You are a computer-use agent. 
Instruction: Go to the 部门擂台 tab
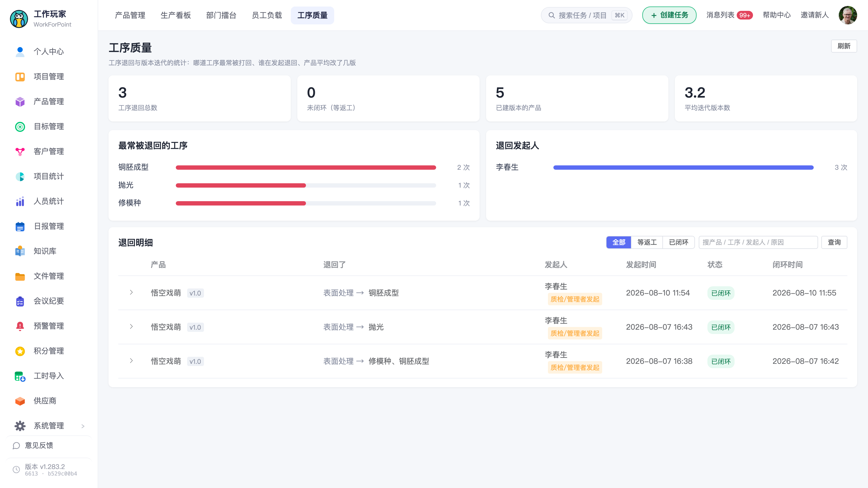[221, 15]
